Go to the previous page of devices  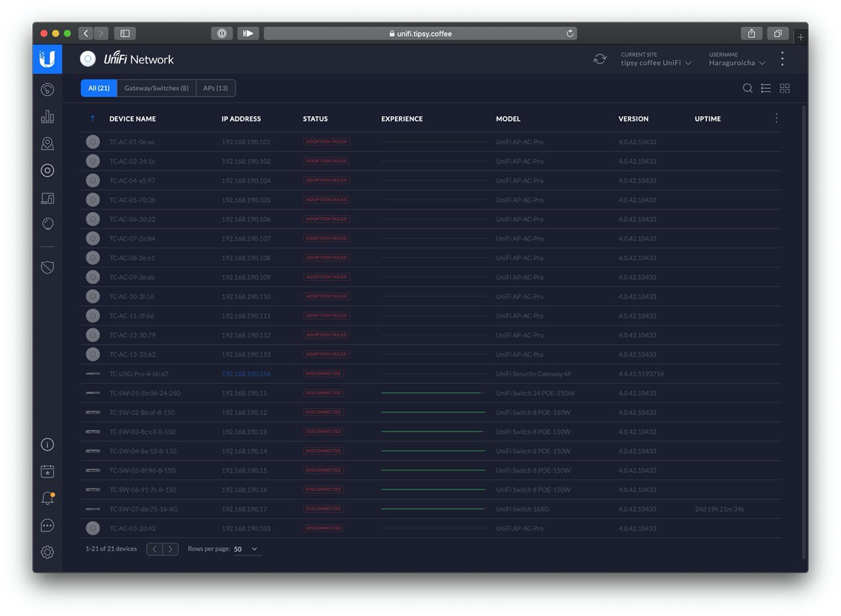154,549
